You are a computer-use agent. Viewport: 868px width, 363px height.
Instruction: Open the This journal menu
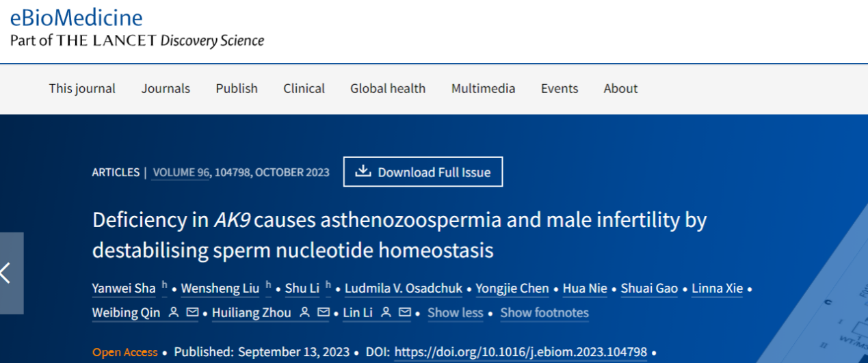[82, 88]
